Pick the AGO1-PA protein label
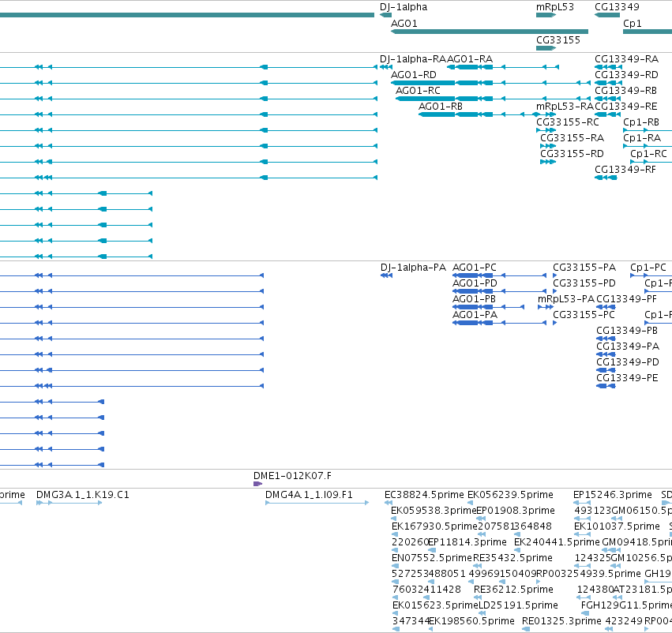The height and width of the screenshot is (633, 672). click(475, 315)
